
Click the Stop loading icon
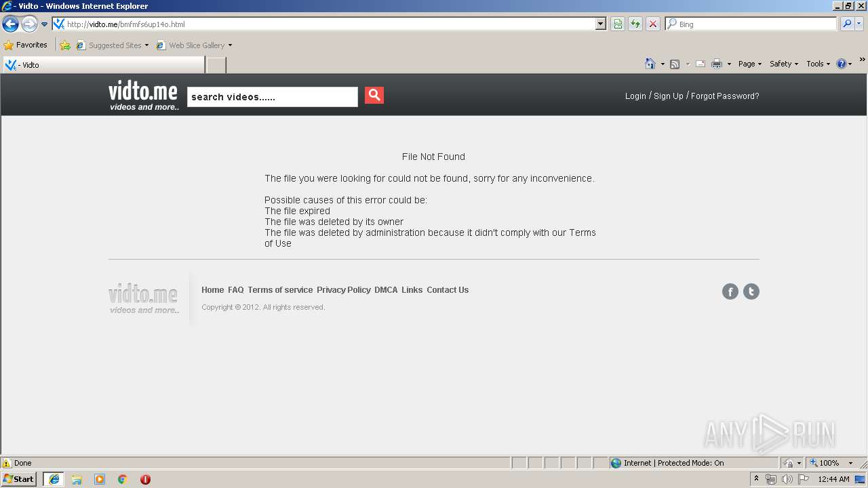(653, 24)
